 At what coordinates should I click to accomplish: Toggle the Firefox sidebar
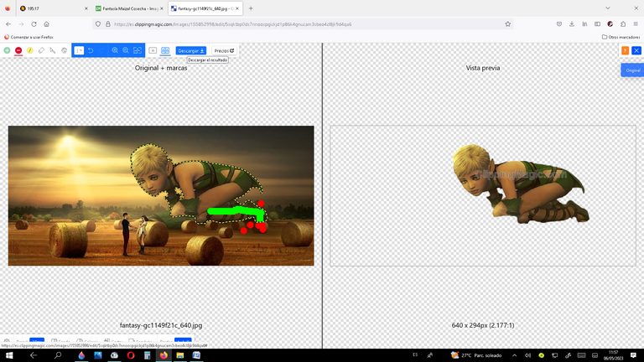pos(597,24)
